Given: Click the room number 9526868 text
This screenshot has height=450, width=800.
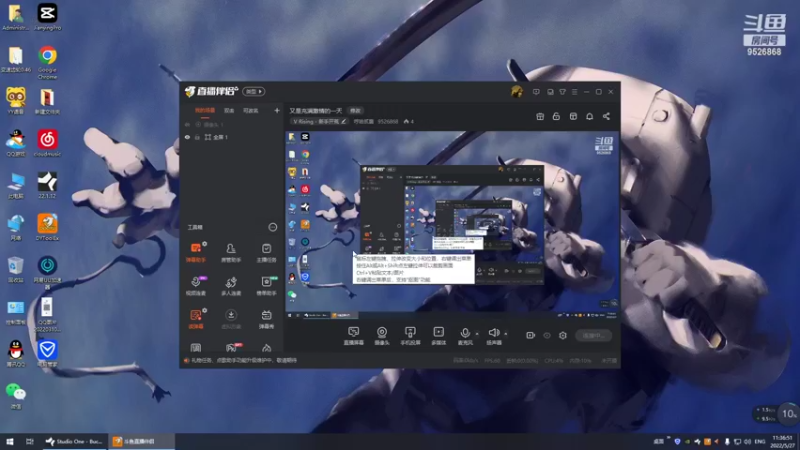Looking at the screenshot, I should 388,121.
